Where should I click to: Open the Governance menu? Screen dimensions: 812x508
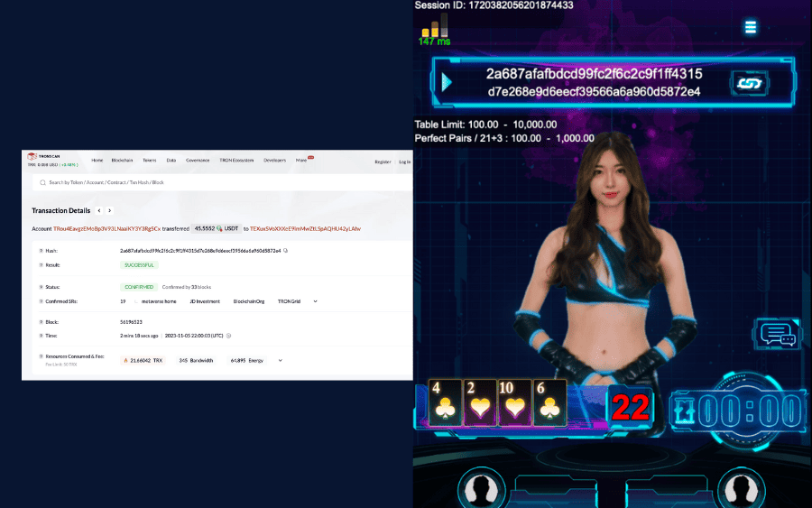tap(198, 160)
